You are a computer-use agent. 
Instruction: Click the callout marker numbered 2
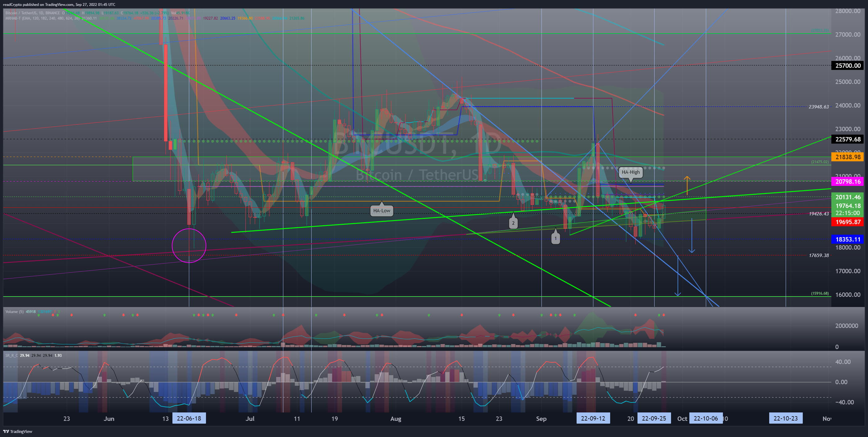513,223
